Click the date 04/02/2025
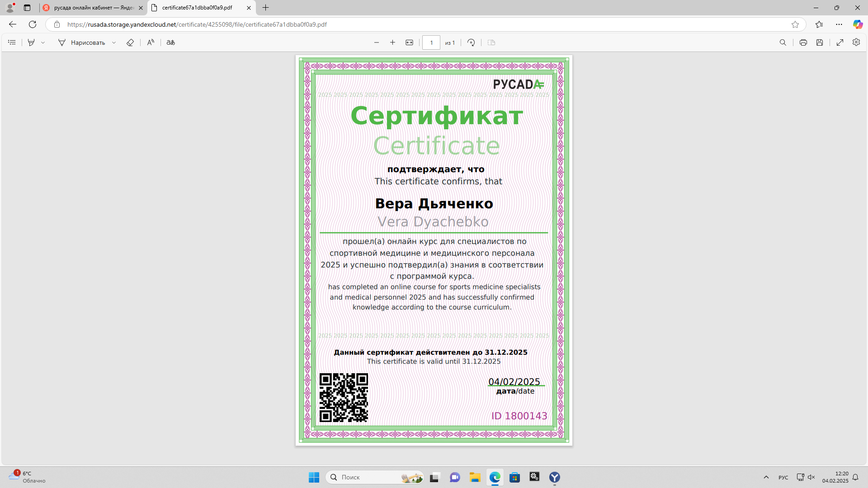Screen dimensions: 868x488 514,382
